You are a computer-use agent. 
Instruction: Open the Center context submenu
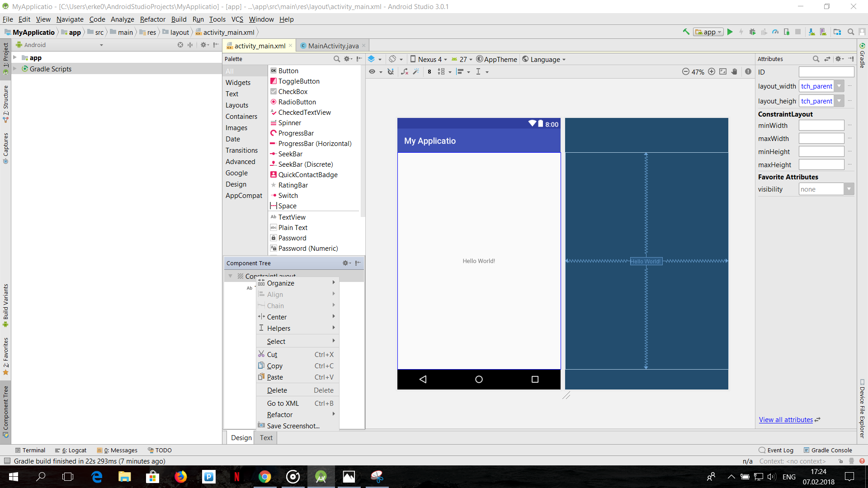click(297, 317)
